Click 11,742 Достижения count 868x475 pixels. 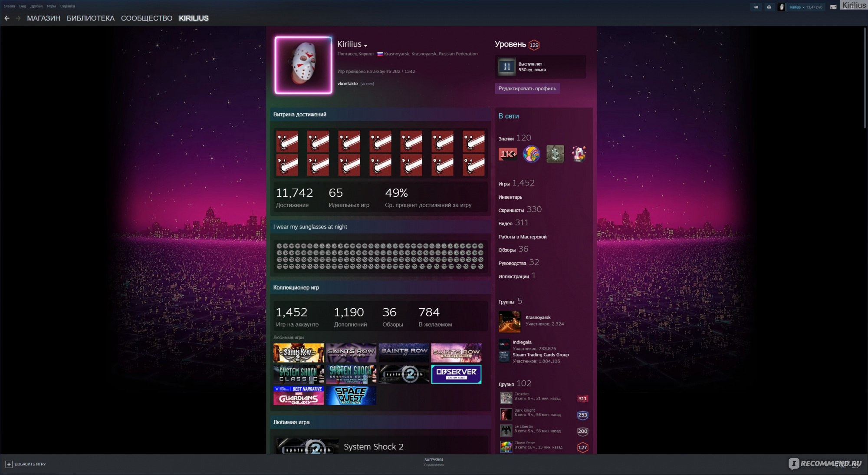coord(294,198)
